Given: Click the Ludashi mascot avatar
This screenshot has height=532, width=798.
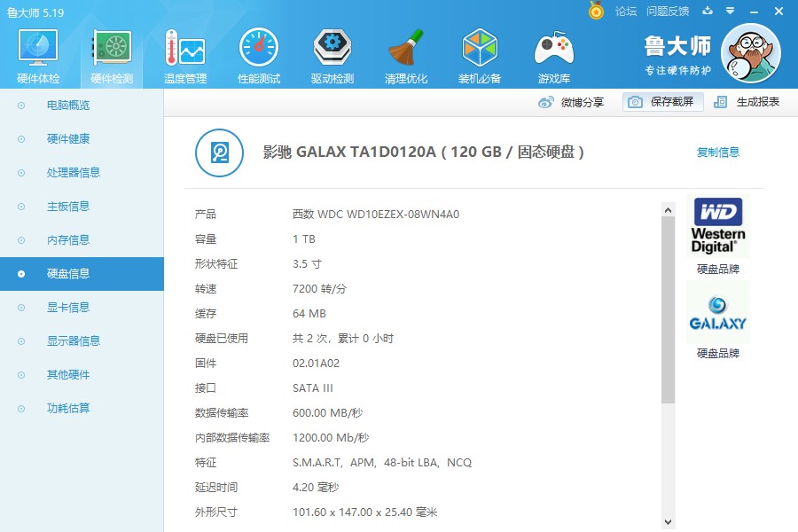Looking at the screenshot, I should point(752,53).
